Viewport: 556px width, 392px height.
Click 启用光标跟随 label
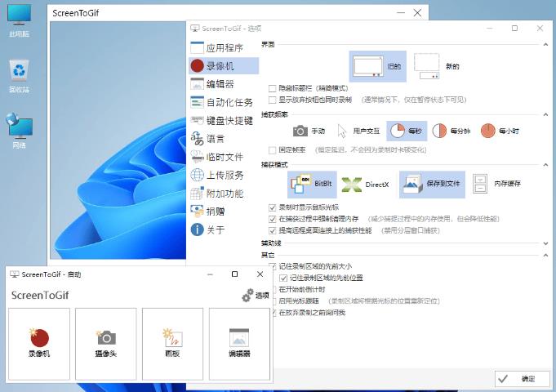pyautogui.click(x=299, y=301)
